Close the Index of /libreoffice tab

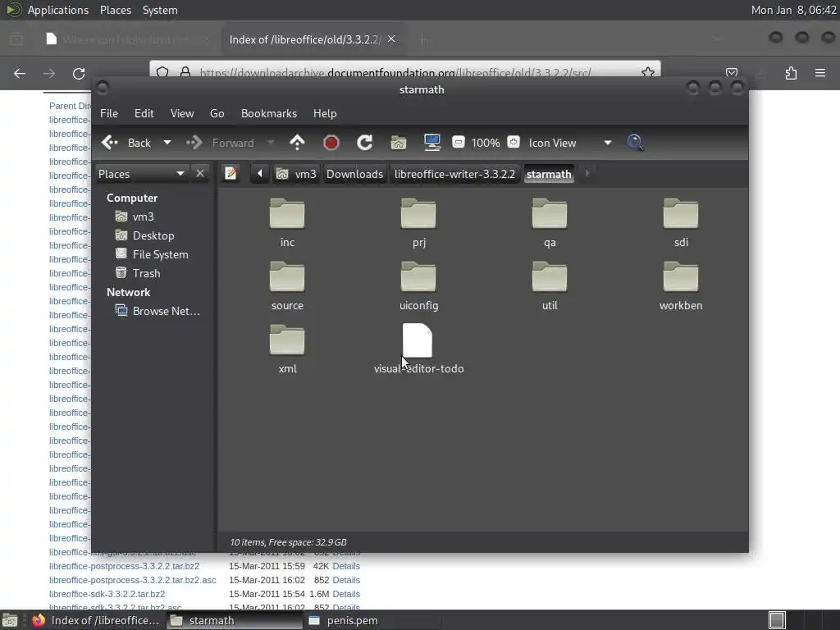click(x=391, y=39)
